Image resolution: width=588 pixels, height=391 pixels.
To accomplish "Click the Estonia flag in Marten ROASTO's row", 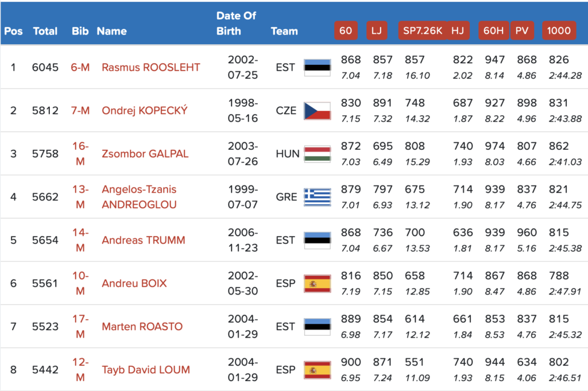I will (317, 327).
